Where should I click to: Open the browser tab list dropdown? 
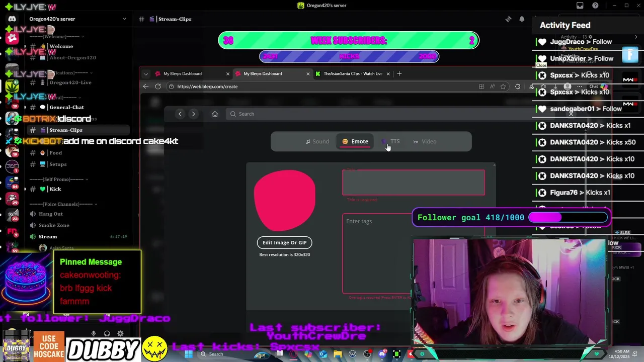coord(146,74)
